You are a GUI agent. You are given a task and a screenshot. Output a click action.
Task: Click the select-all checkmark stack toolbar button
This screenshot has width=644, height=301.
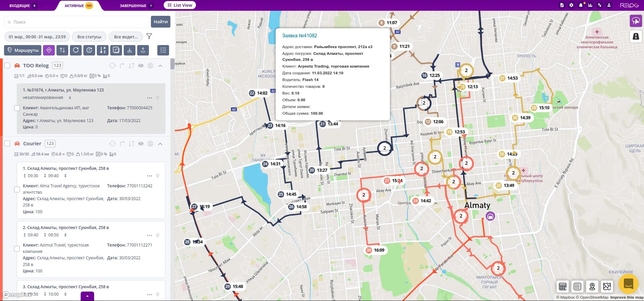tap(116, 50)
